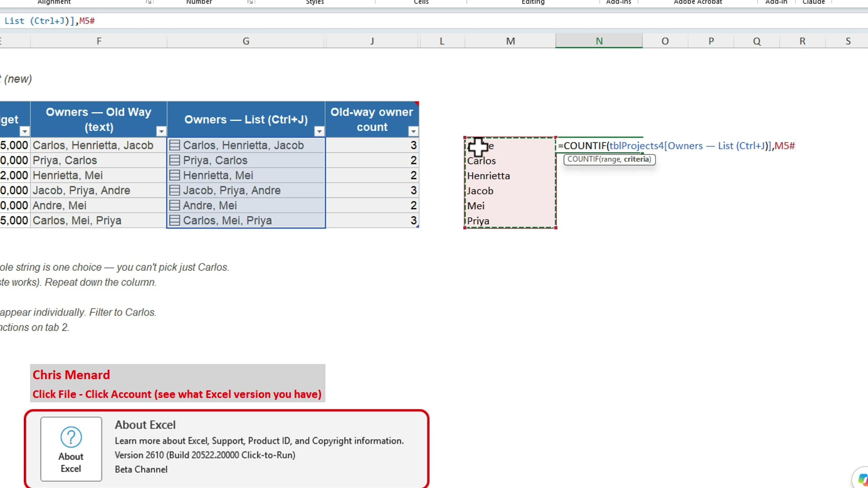
Task: Open filter dropdown for Owners — Old Way column
Action: (x=161, y=131)
